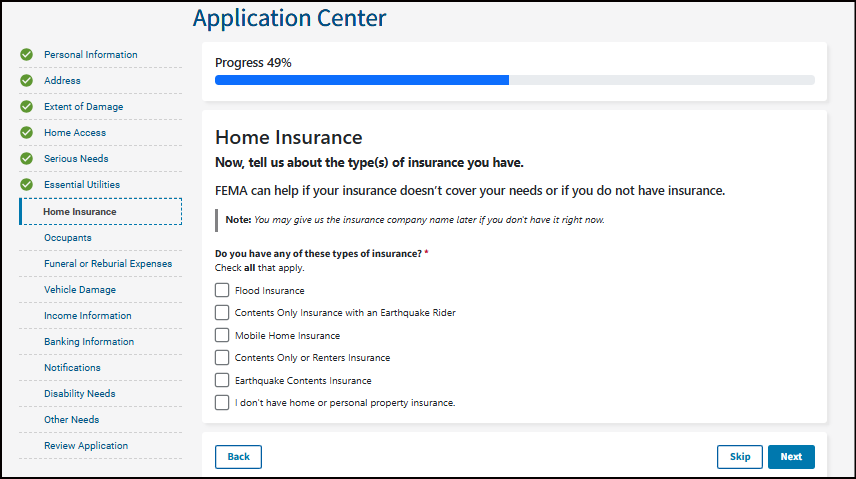Go to Vehicle Damage step
The image size is (856, 479).
point(80,290)
